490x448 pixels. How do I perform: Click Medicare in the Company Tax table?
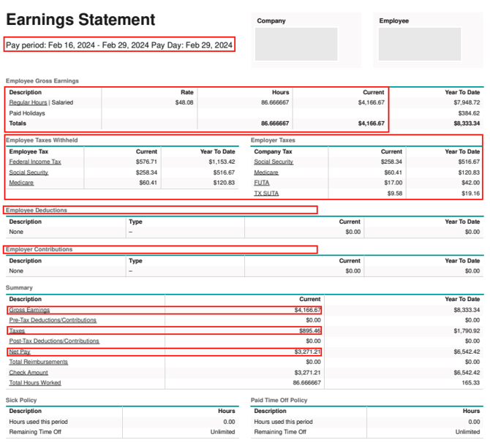265,172
